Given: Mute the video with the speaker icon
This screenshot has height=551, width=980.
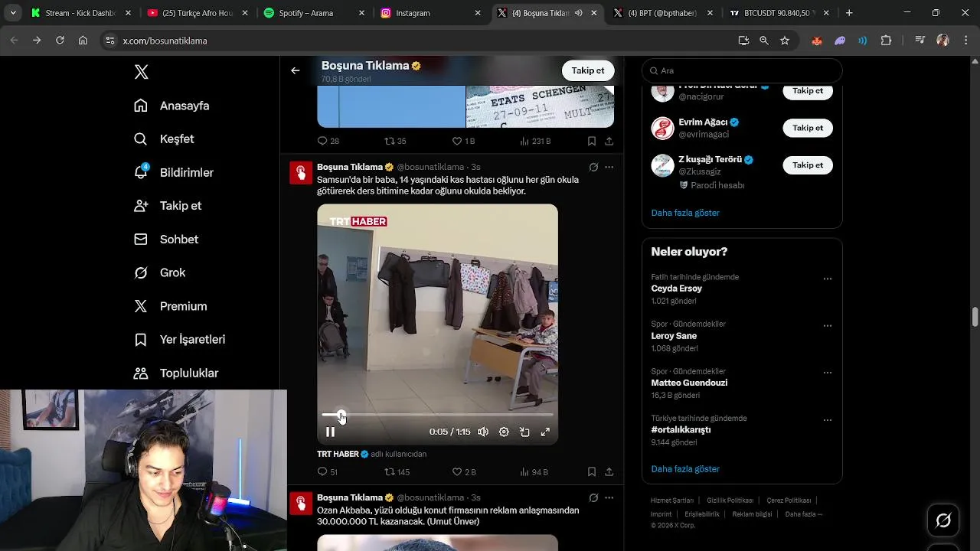Looking at the screenshot, I should (x=483, y=432).
